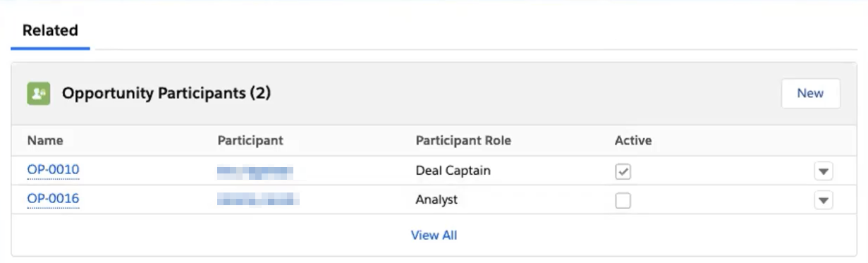Toggle the Active checkbox for Analyst row
This screenshot has height=263, width=868.
tap(623, 200)
